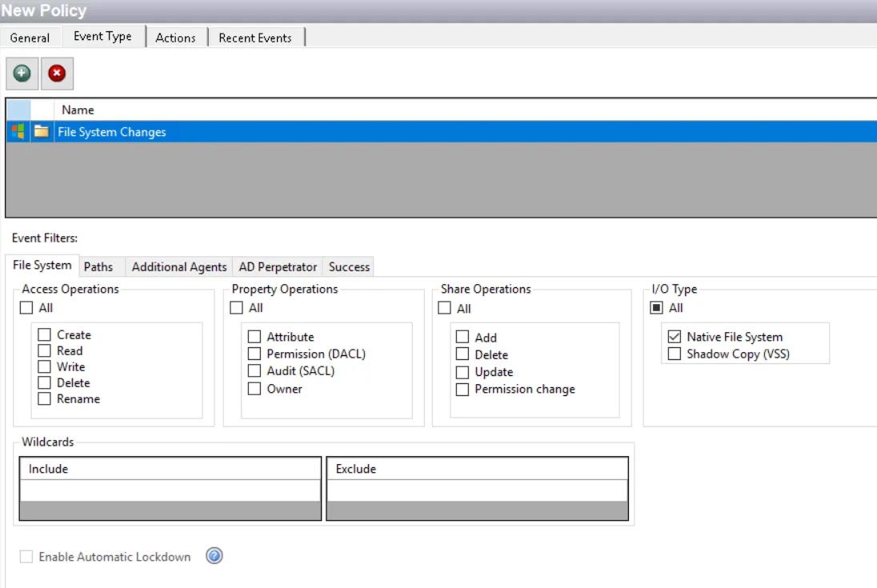
Task: Enable the Read access operation checkbox
Action: click(x=44, y=351)
